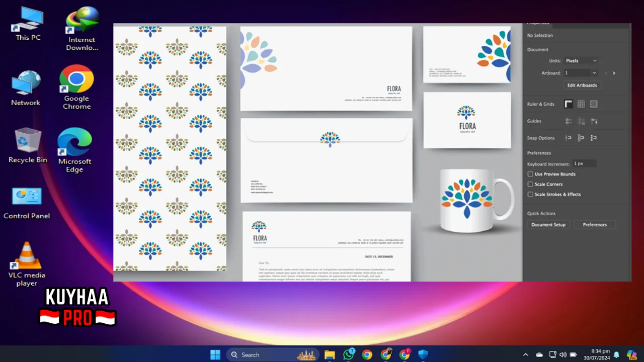644x362 pixels.
Task: Enable the Use Preview Bounds checkbox
Action: 530,174
